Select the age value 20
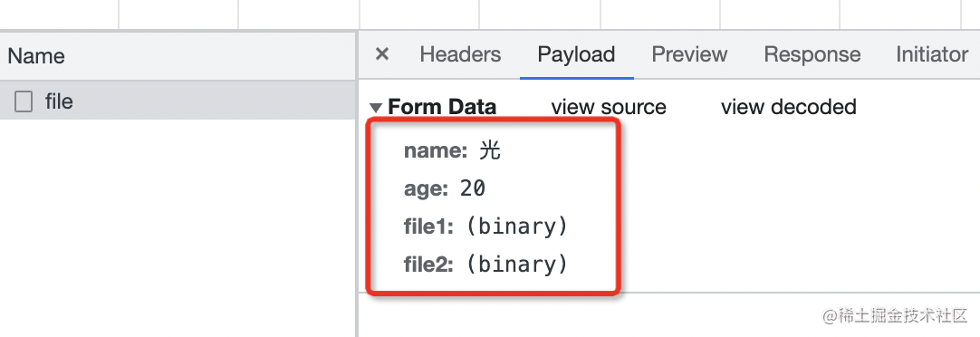This screenshot has width=980, height=337. 473,188
